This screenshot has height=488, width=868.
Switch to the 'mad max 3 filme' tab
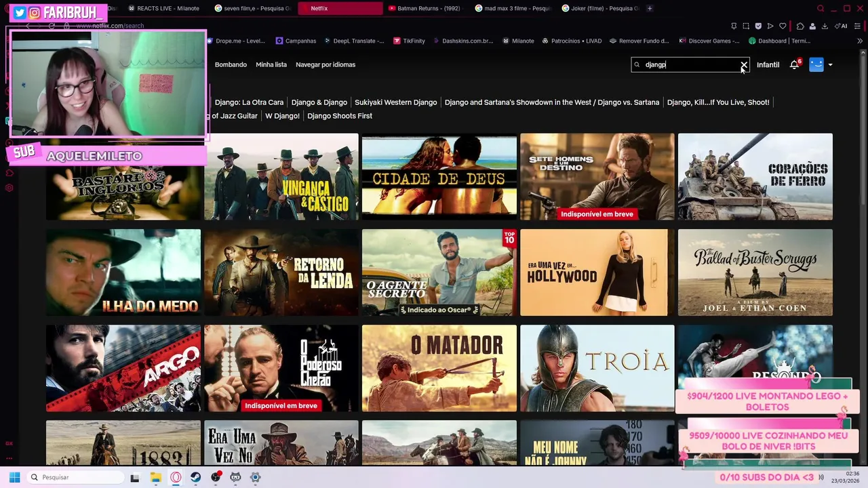pyautogui.click(x=512, y=8)
